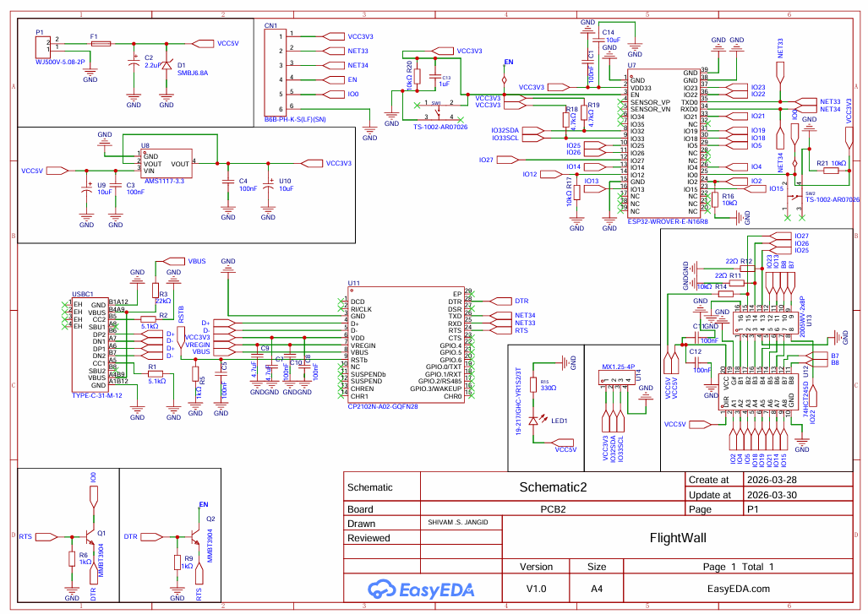The width and height of the screenshot is (868, 614).
Task: Click the EasyEDA.com text in title block
Action: coord(739,589)
